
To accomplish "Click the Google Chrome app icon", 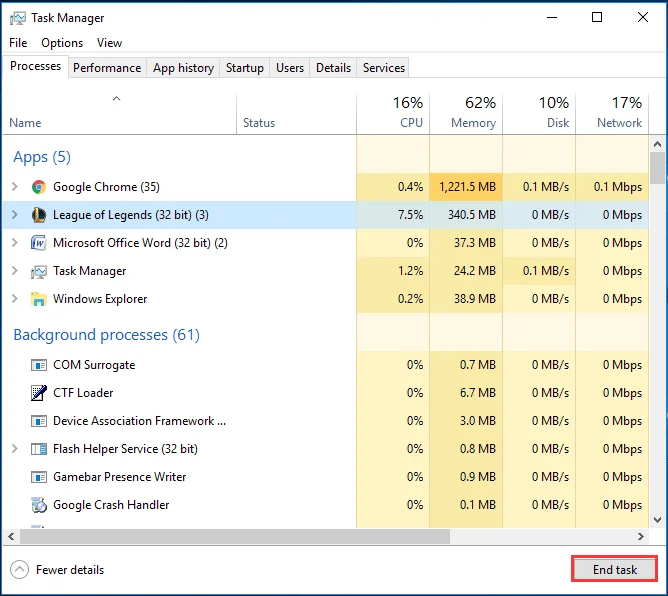I will 39,187.
